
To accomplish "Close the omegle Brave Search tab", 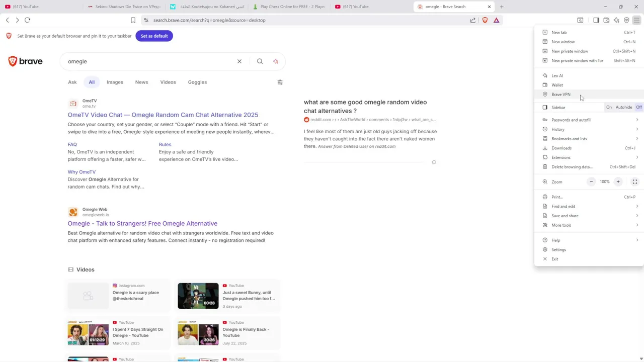I will (x=489, y=7).
